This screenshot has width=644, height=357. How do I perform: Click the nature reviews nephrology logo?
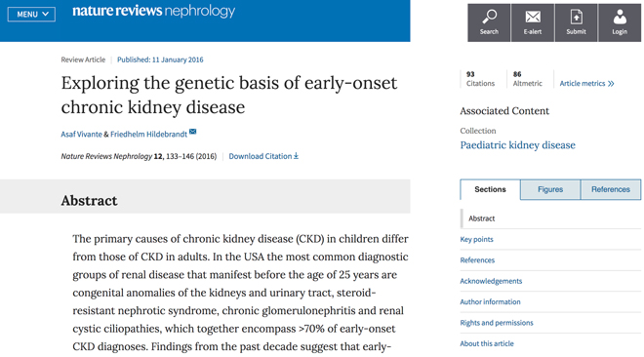[x=153, y=11]
